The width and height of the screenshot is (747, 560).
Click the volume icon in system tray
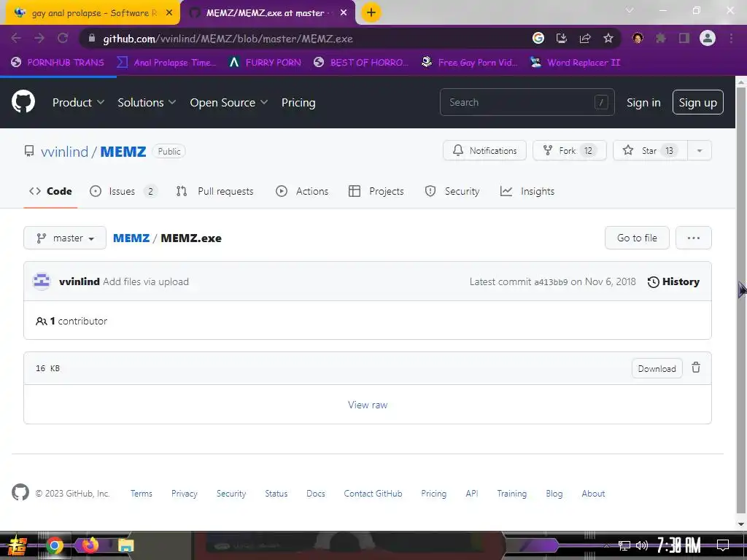click(642, 545)
